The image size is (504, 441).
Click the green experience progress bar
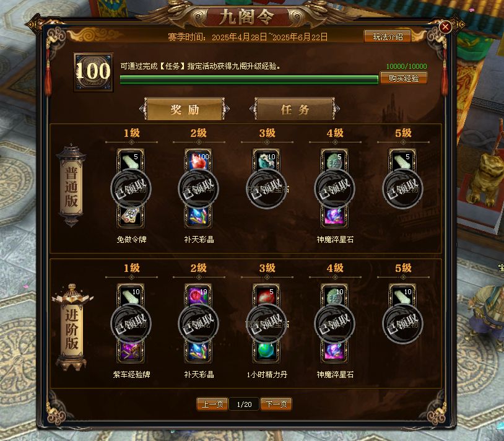(x=249, y=79)
